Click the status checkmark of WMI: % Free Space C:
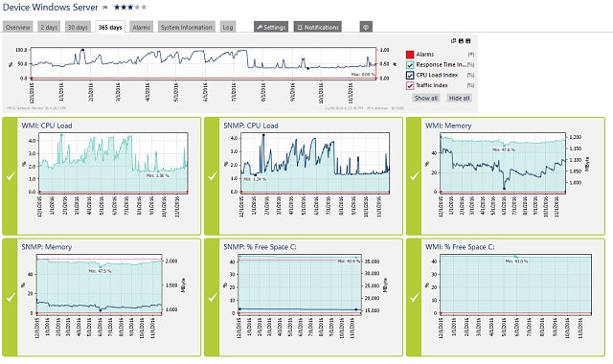 (x=415, y=298)
